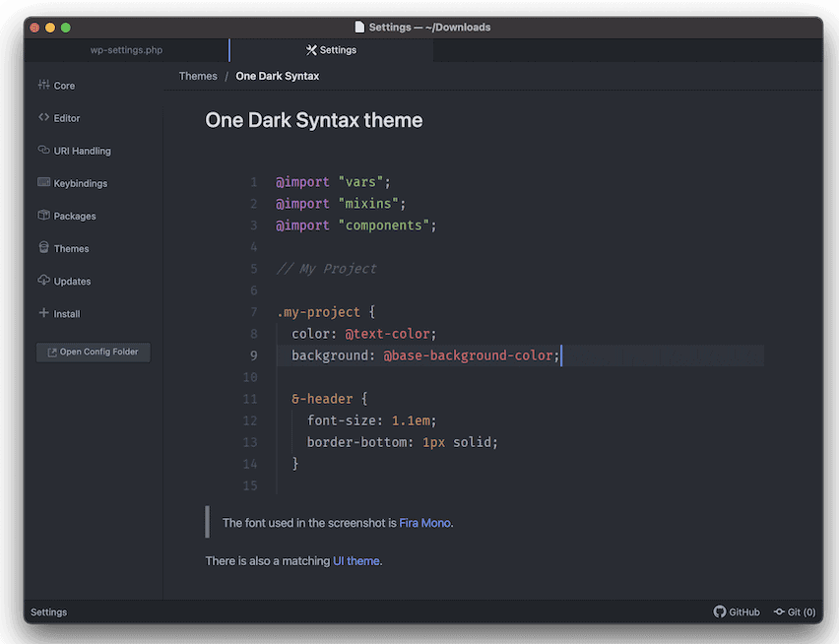Click the One Dark Syntax theme heading
The image size is (839, 644).
[x=313, y=120]
